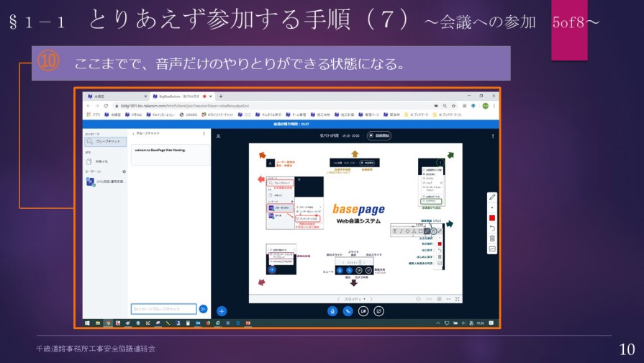Select the pencil whiteboard tool
Viewport: 644px width, 363px height.
tap(492, 197)
